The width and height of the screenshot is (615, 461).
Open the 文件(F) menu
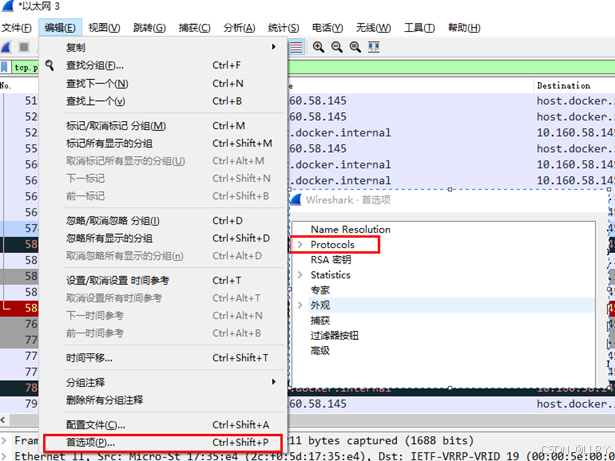pos(16,28)
